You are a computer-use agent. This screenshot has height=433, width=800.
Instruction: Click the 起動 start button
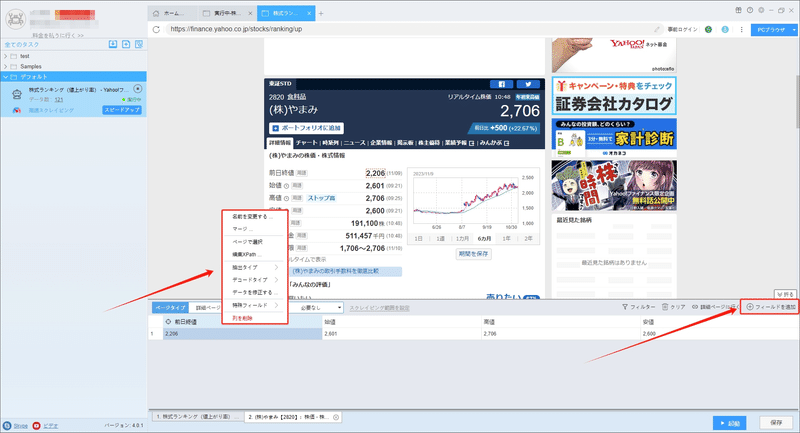click(730, 423)
